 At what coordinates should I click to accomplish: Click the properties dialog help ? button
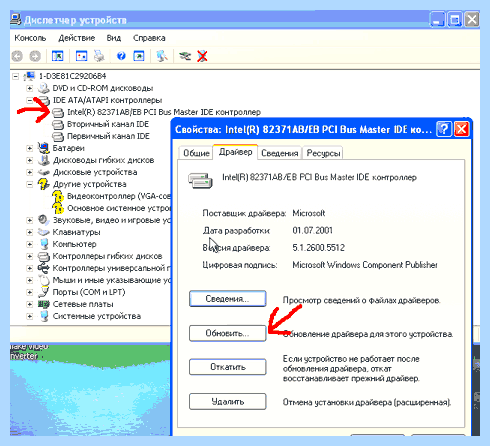pos(444,129)
